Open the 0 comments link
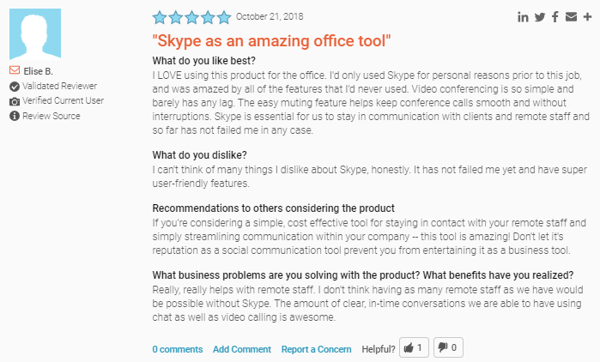 pos(178,349)
